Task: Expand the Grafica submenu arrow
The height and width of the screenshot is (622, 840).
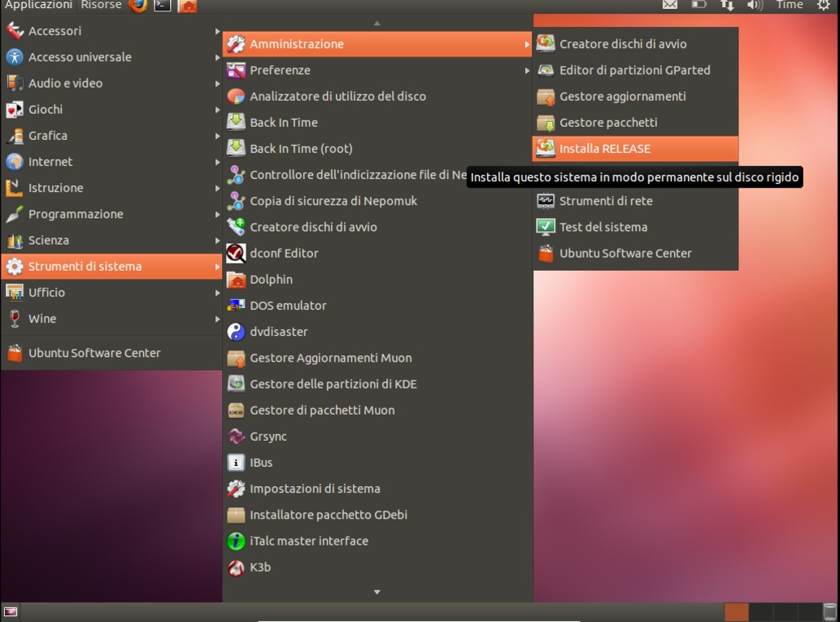Action: tap(217, 136)
